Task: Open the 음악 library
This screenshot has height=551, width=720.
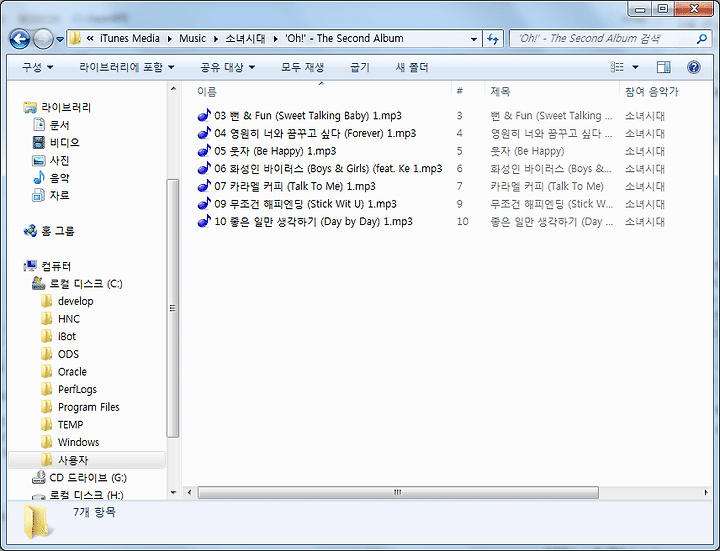Action: 59,178
